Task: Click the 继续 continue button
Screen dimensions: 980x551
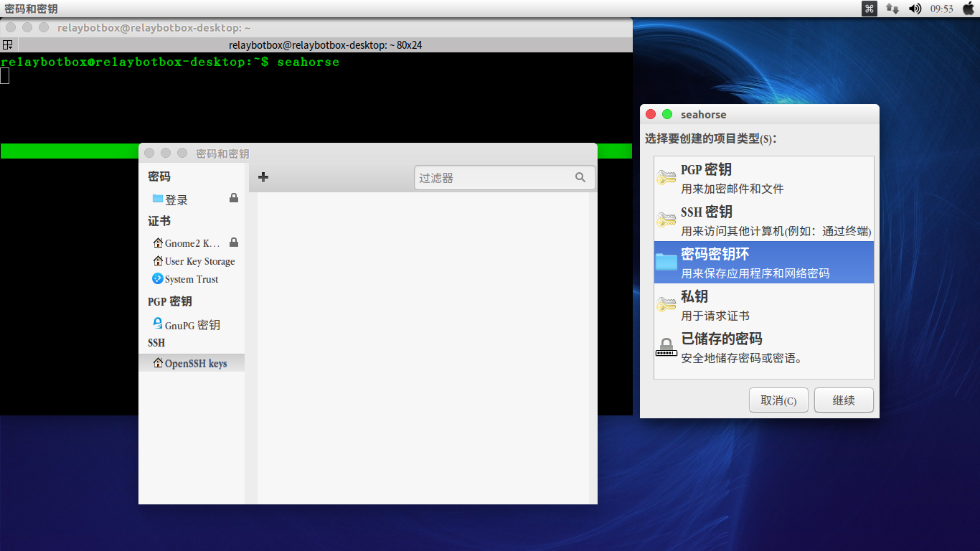Action: 844,400
